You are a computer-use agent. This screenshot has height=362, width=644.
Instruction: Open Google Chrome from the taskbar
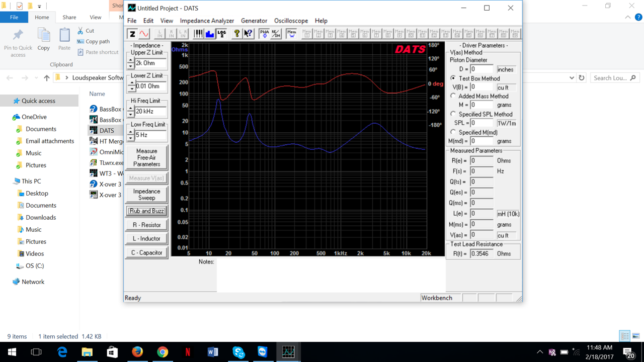click(x=163, y=352)
